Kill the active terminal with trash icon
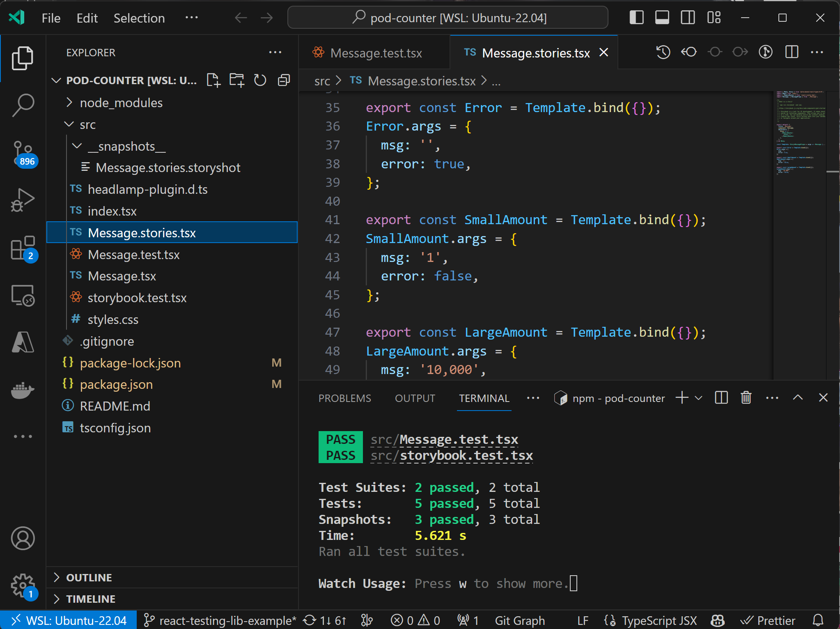840x629 pixels. pyautogui.click(x=746, y=397)
